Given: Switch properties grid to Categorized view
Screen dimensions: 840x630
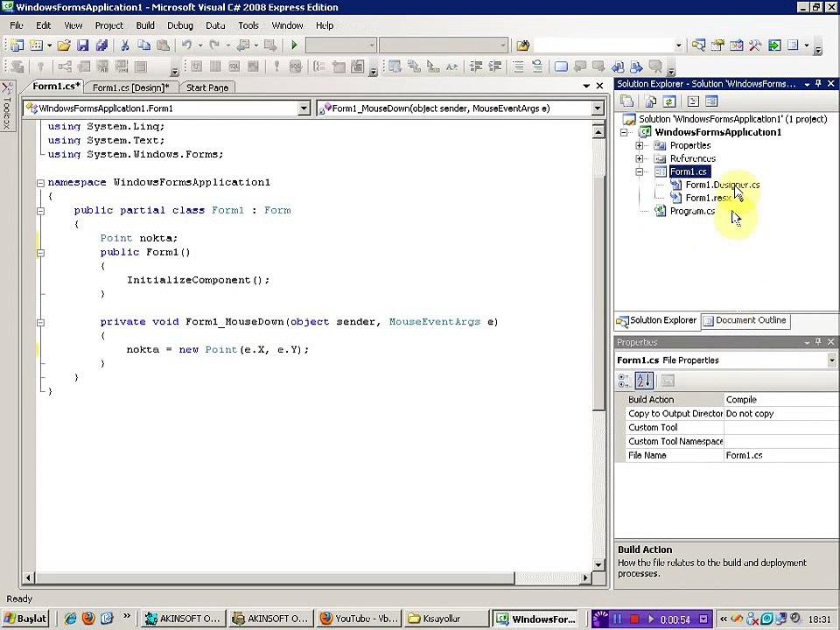Looking at the screenshot, I should [624, 381].
